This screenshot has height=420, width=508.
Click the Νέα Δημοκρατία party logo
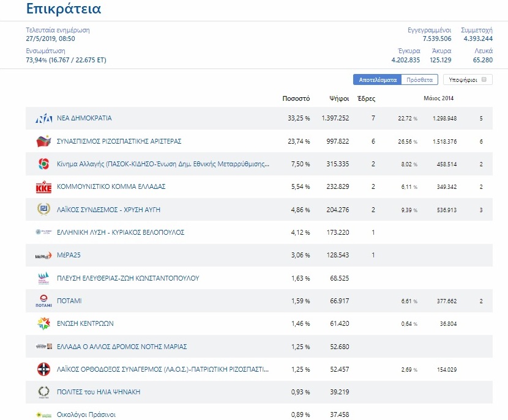(x=43, y=119)
